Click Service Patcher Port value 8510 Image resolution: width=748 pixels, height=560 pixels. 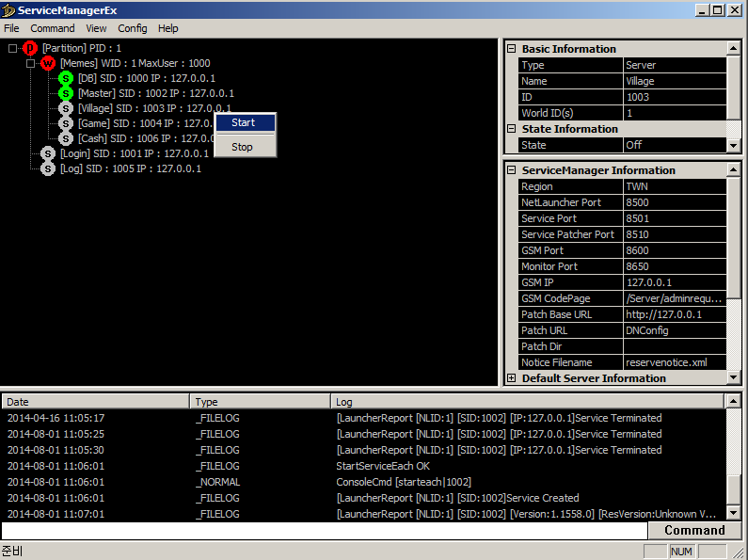[675, 234]
